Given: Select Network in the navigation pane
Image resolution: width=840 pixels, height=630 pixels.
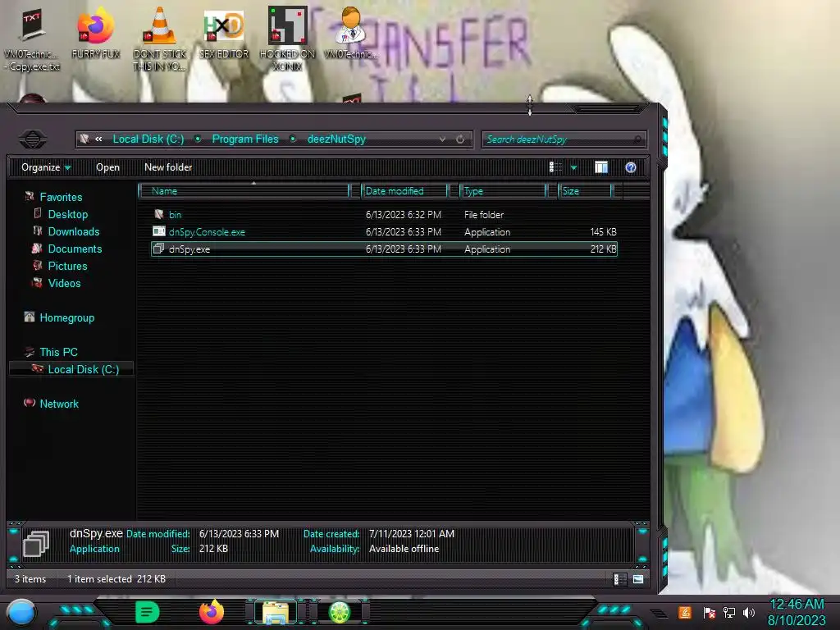Looking at the screenshot, I should click(x=59, y=404).
